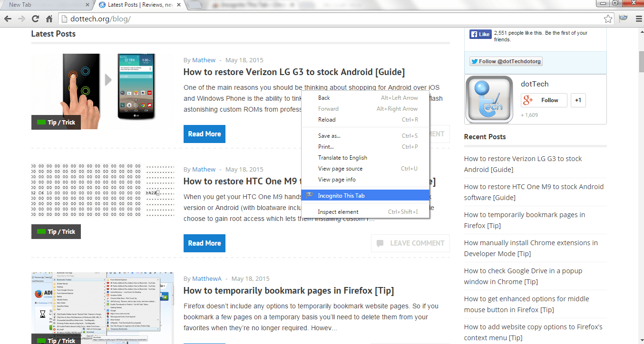
Task: Open recent post website copy options Firefox
Action: (533, 332)
